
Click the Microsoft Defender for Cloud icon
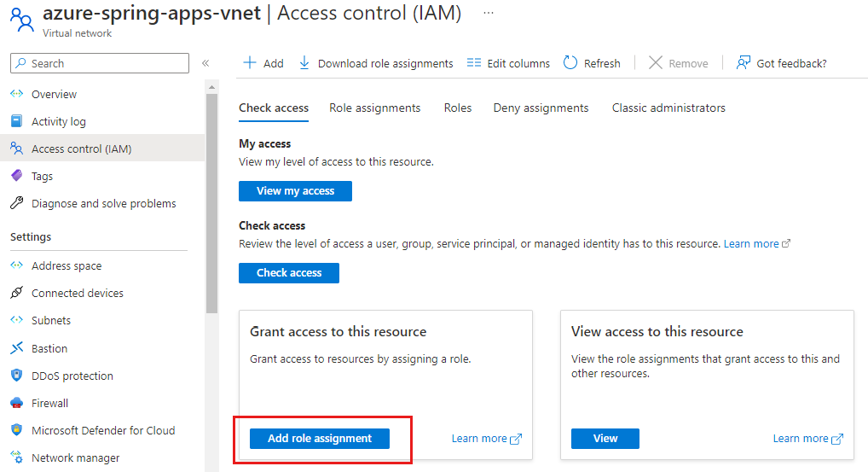[16, 430]
